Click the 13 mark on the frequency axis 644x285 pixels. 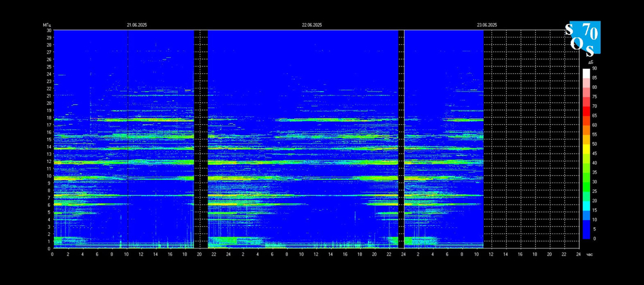tap(49, 154)
